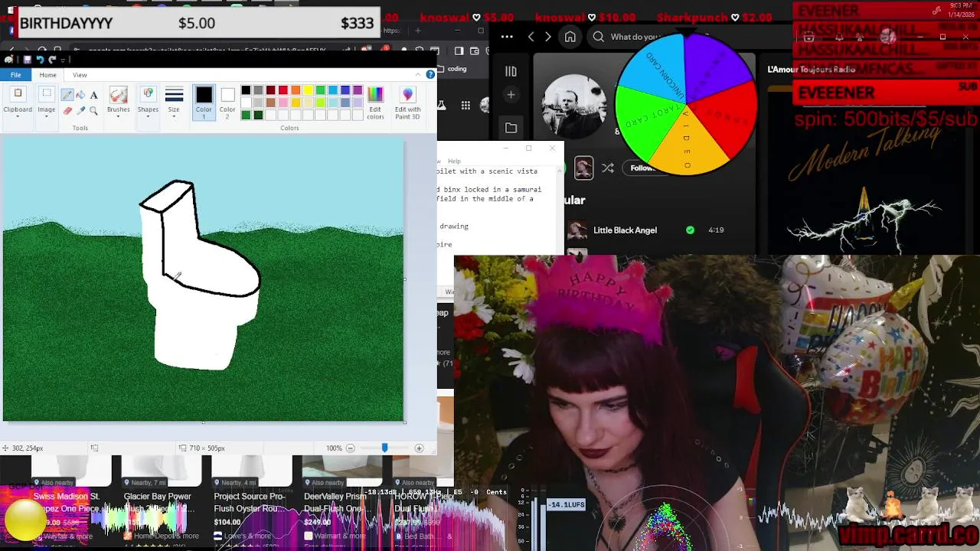This screenshot has height=551, width=980.
Task: Zoom in with Paint status bar plus
Action: (419, 448)
